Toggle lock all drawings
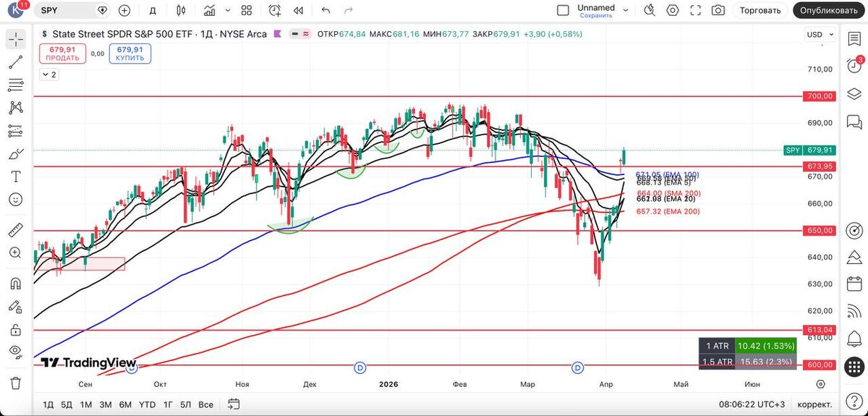The width and height of the screenshot is (868, 416). point(15,329)
